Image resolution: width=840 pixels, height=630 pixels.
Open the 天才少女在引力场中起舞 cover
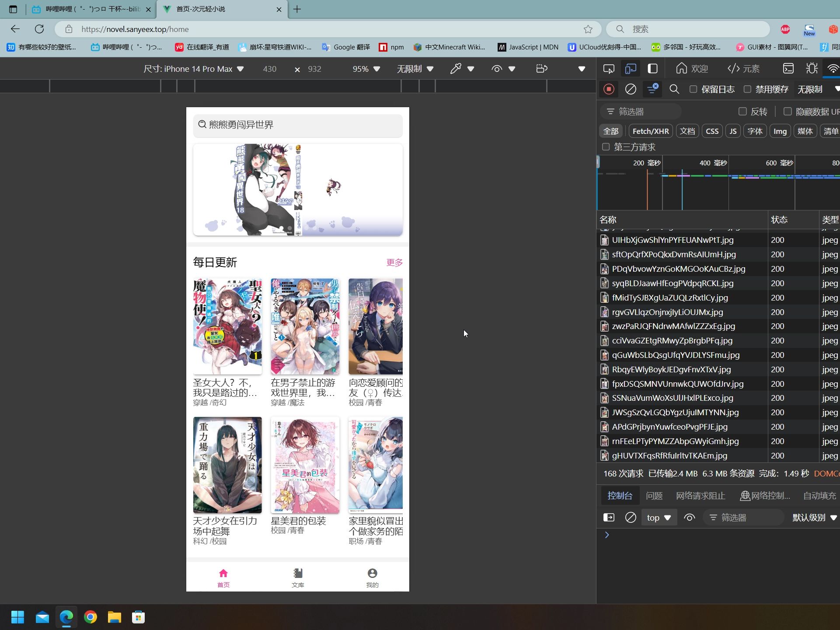[227, 465]
